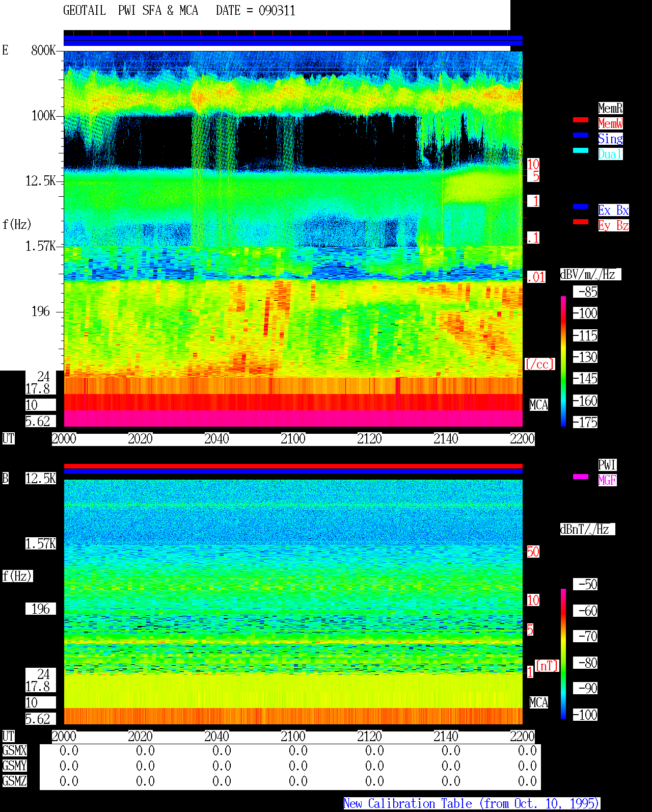Click the GEOTAIL PWI SFA & MCA title
Viewport: 652px width, 812px height.
[x=130, y=11]
